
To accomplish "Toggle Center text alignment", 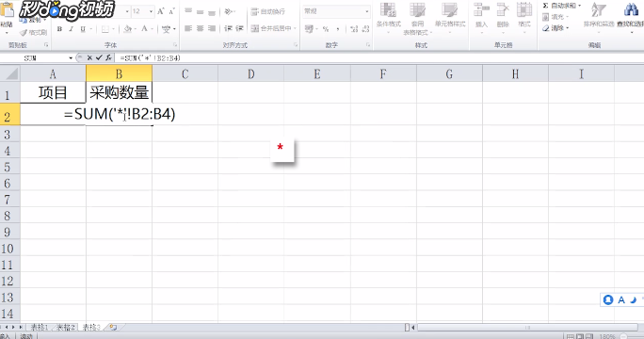I will (200, 28).
